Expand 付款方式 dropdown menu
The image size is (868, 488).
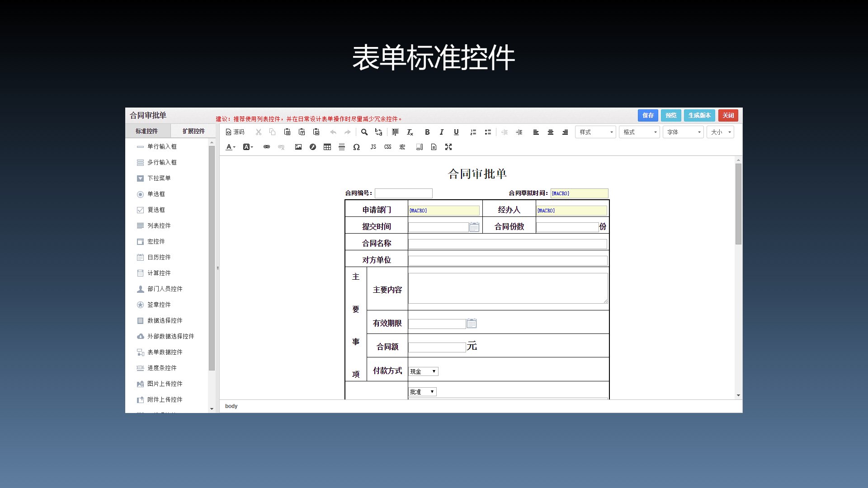coord(434,371)
